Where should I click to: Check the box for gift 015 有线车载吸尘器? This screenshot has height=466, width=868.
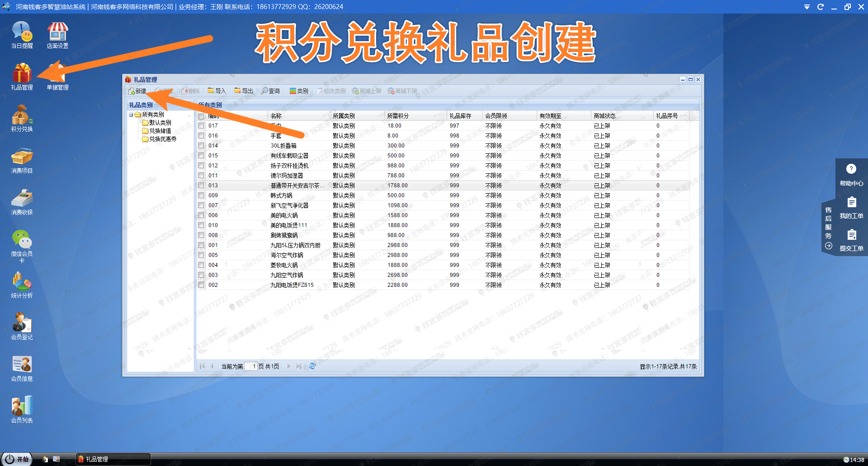coord(201,156)
